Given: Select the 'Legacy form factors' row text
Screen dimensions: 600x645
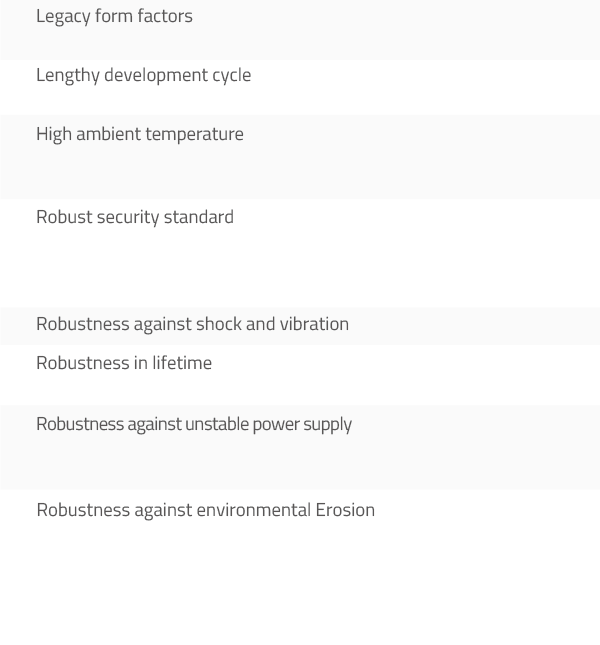Looking at the screenshot, I should 114,17.
